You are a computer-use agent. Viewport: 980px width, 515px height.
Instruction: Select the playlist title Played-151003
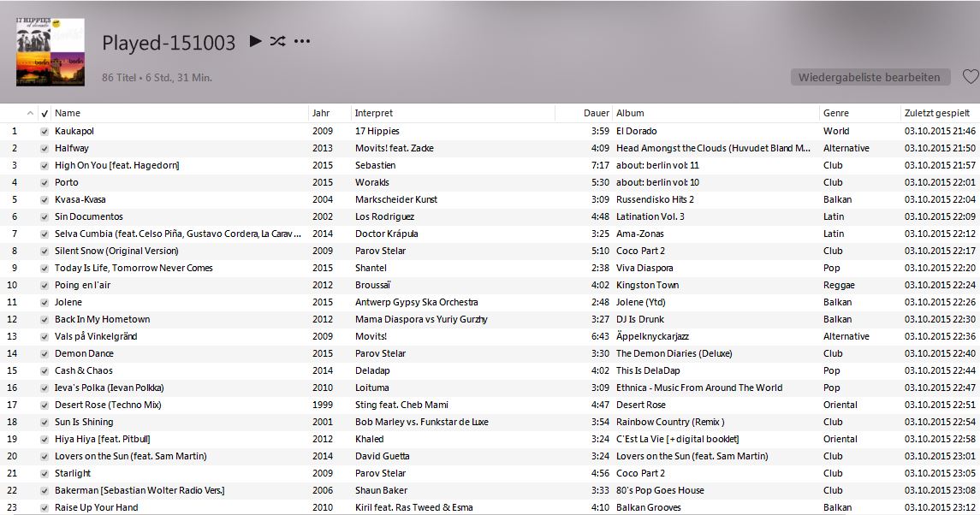168,40
